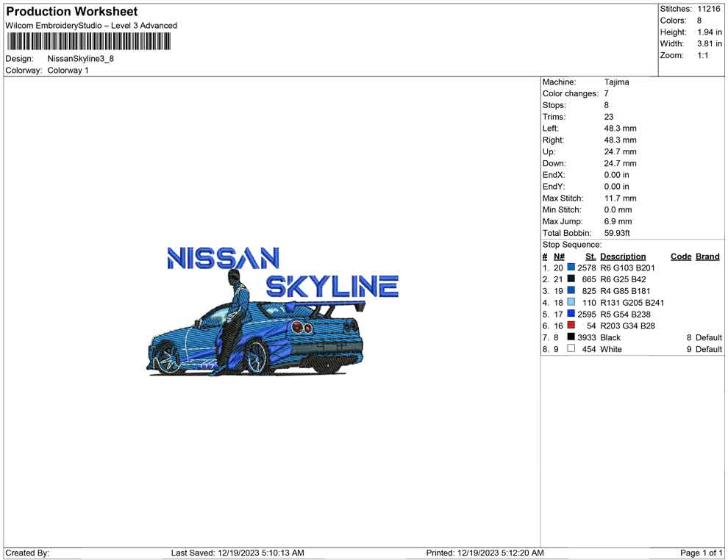728x560 pixels.
Task: Expand the Stop Sequence section
Action: [572, 244]
